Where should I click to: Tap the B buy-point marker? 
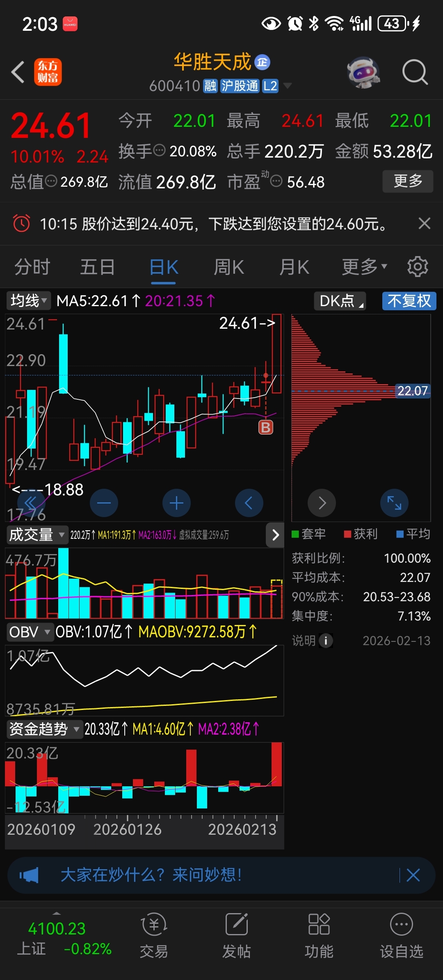tap(266, 428)
